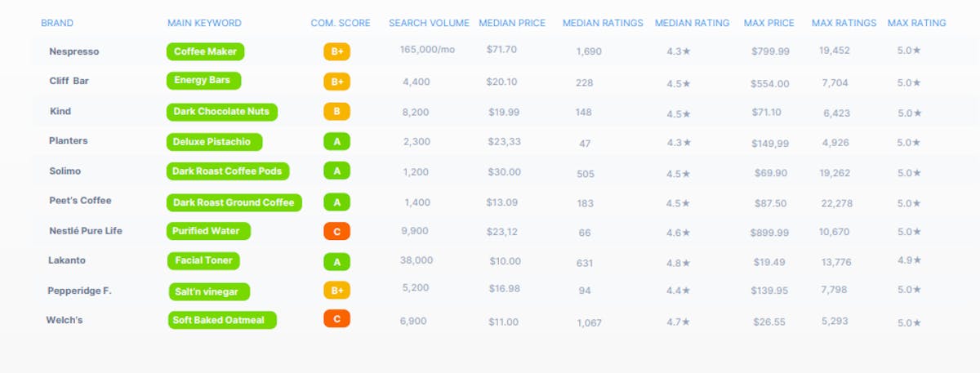
Task: Open the Energy Bars keyword tag
Action: [203, 81]
